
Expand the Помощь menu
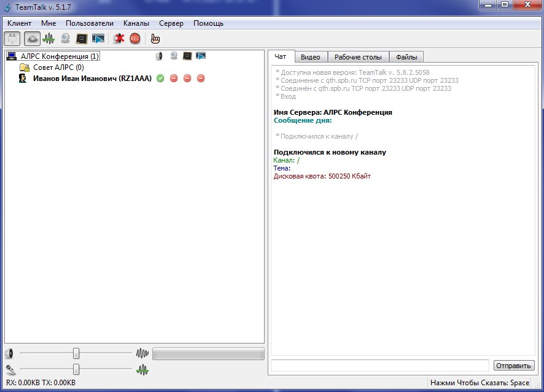pyautogui.click(x=208, y=23)
